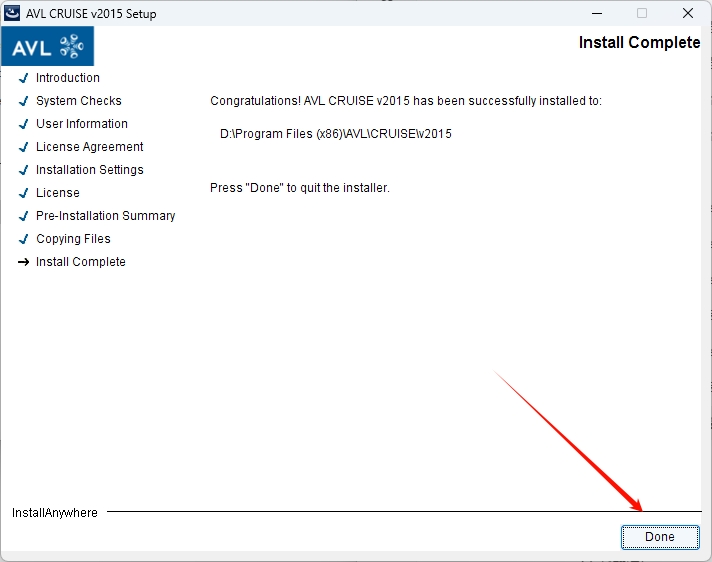Click the AVL logo in the header
The width and height of the screenshot is (712, 562).
coord(48,47)
